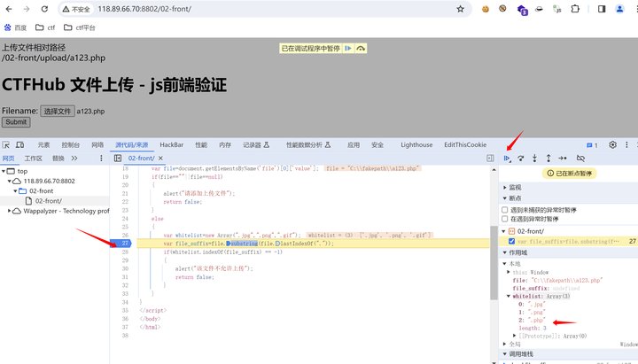The width and height of the screenshot is (638, 364).
Task: Open DevTools settings gear
Action: (613, 144)
